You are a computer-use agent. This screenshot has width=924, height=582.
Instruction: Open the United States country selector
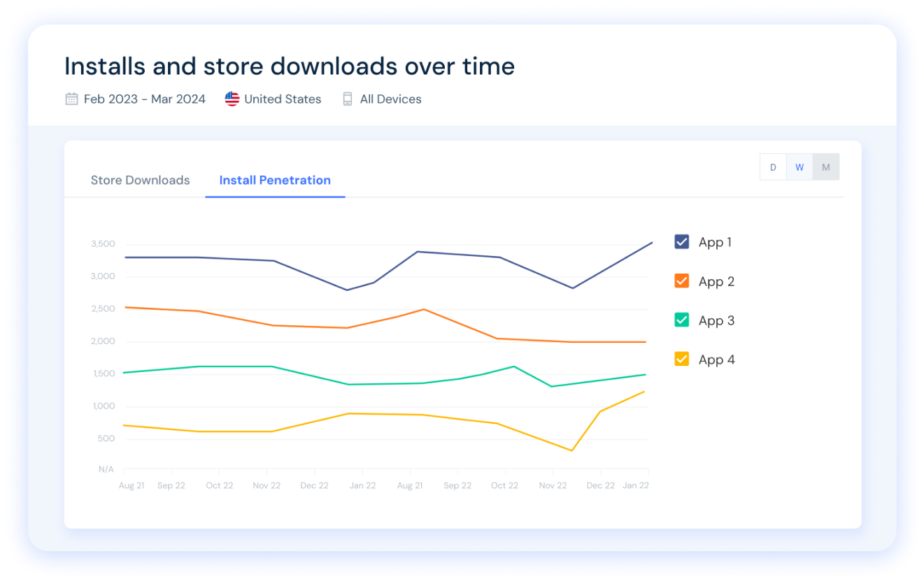283,99
